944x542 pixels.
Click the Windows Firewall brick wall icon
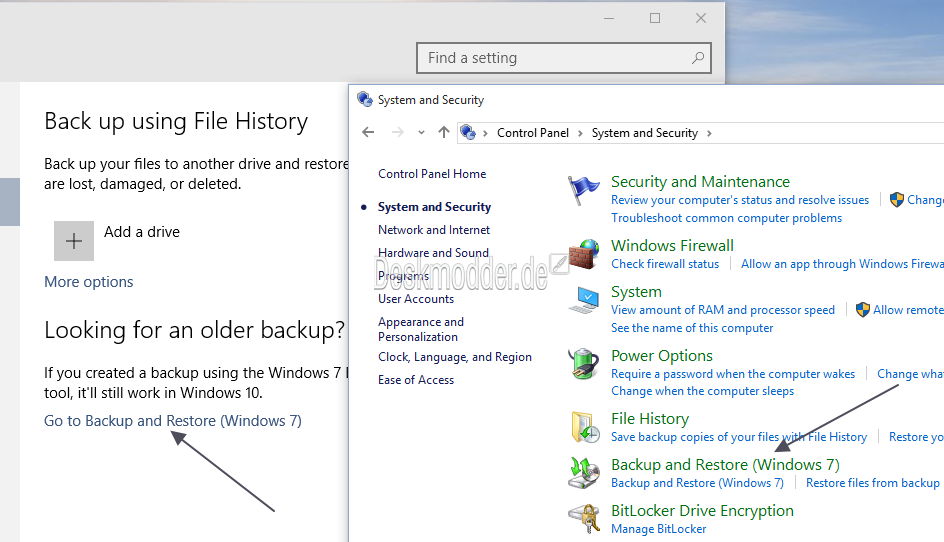pyautogui.click(x=584, y=254)
